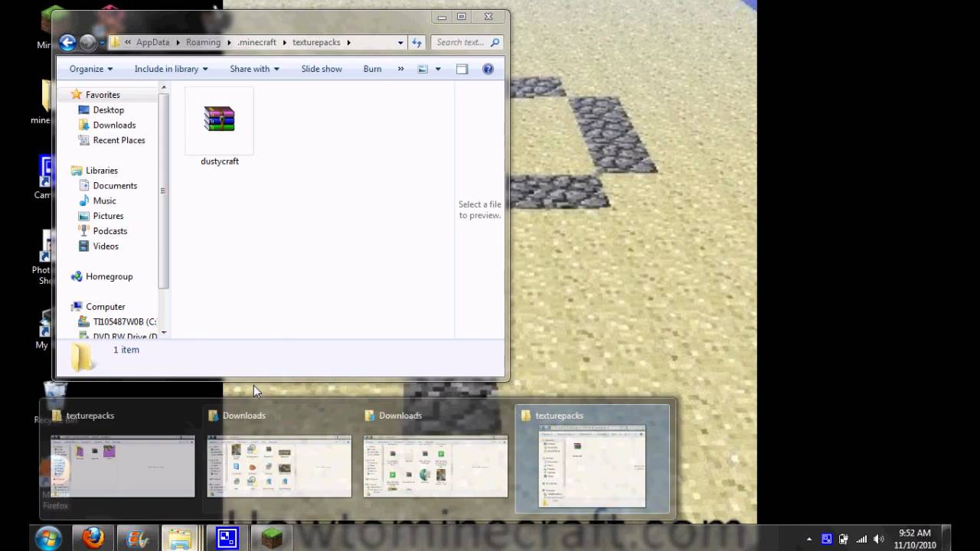Click the Back navigation arrow in Explorer
This screenshot has height=551, width=980.
(x=67, y=43)
